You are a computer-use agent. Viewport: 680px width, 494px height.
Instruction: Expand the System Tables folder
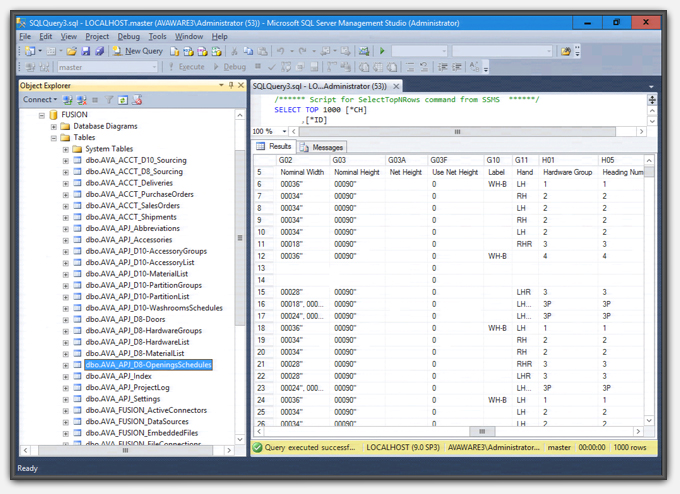point(66,149)
